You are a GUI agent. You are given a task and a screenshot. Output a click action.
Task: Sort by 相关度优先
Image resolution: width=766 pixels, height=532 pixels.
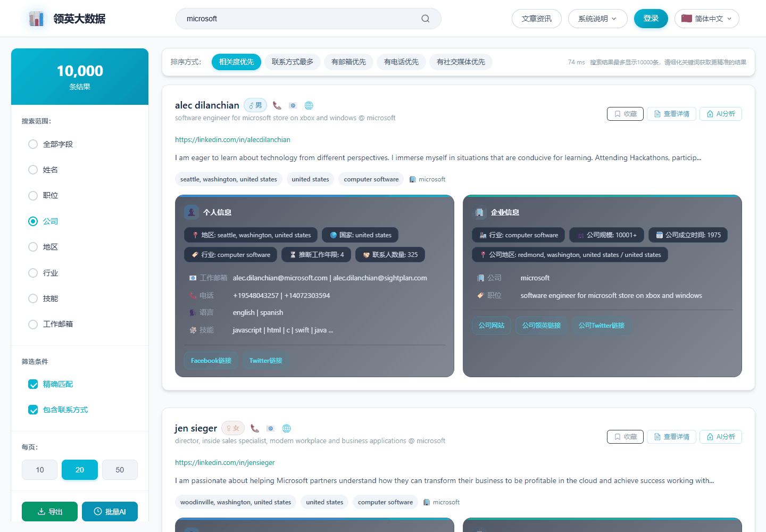tap(236, 62)
